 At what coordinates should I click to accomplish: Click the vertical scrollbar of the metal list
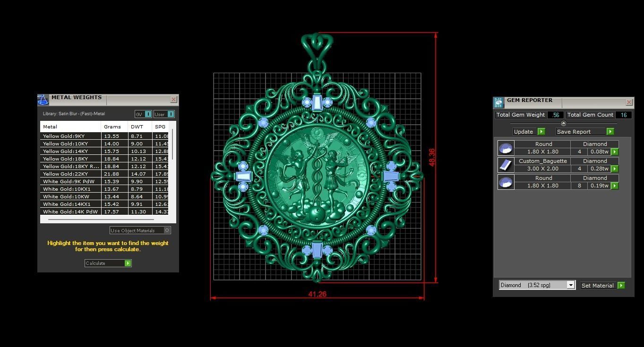click(173, 144)
